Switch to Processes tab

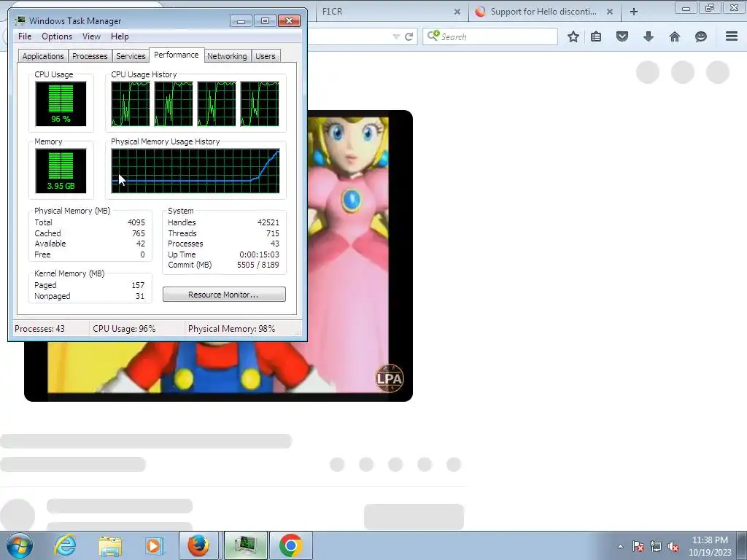[x=90, y=56]
